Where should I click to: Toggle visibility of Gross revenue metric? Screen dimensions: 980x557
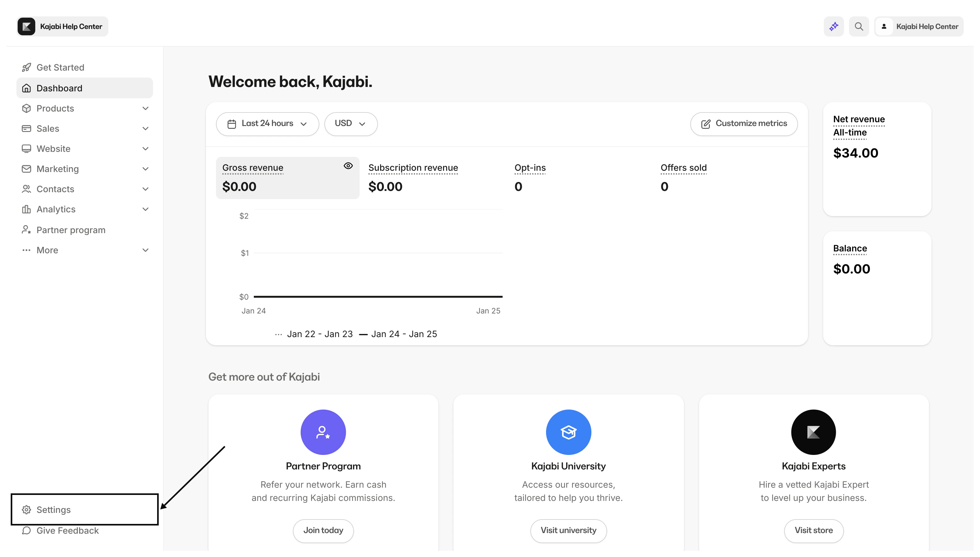coord(348,166)
